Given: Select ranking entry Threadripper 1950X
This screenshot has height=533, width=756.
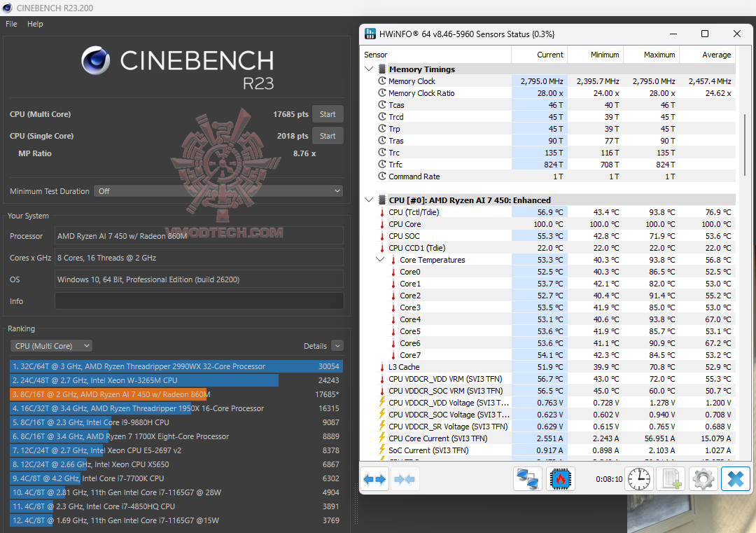Looking at the screenshot, I should [x=176, y=408].
